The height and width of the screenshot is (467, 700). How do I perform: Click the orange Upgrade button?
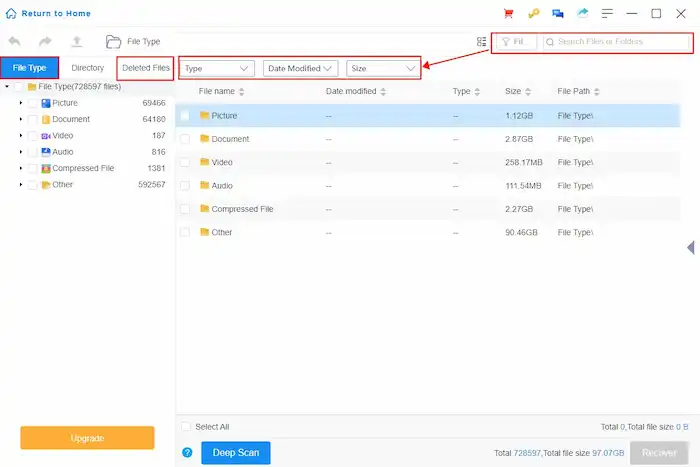pos(87,438)
